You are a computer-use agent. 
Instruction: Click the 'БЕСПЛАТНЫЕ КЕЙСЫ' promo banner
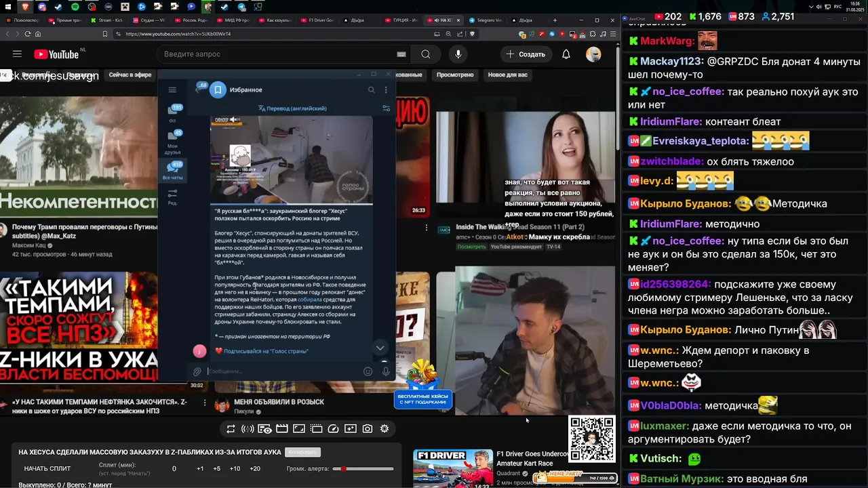click(423, 399)
